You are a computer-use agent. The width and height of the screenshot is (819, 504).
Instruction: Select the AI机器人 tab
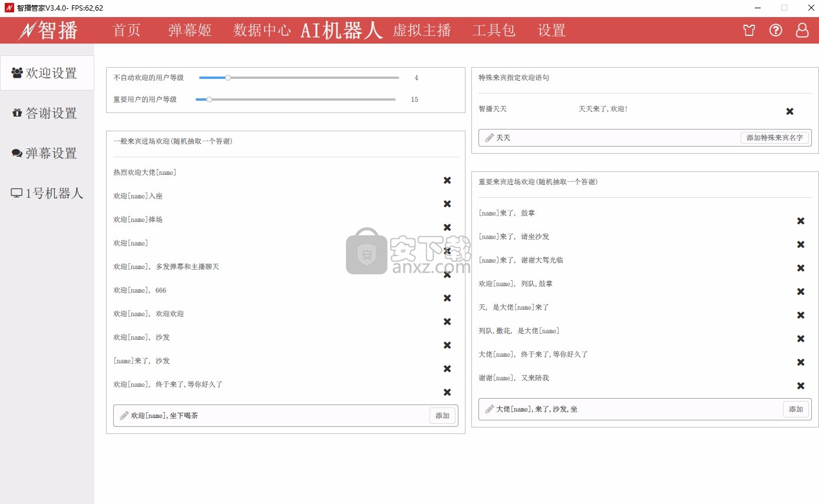(342, 30)
